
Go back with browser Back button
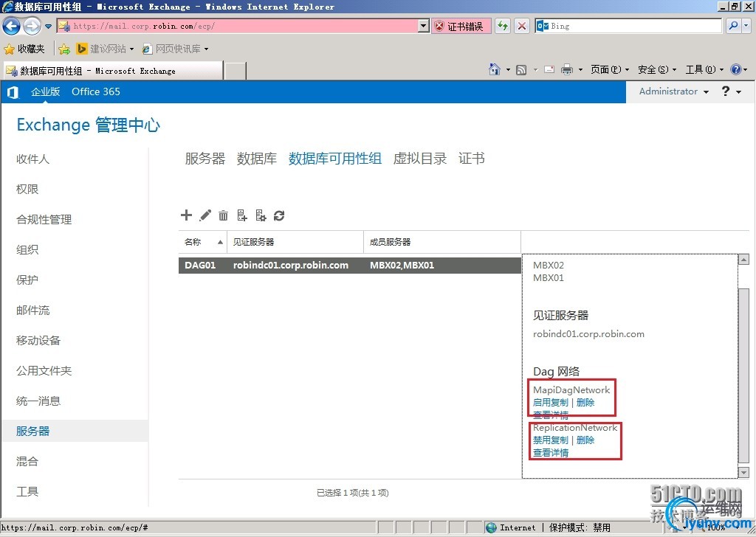click(12, 26)
